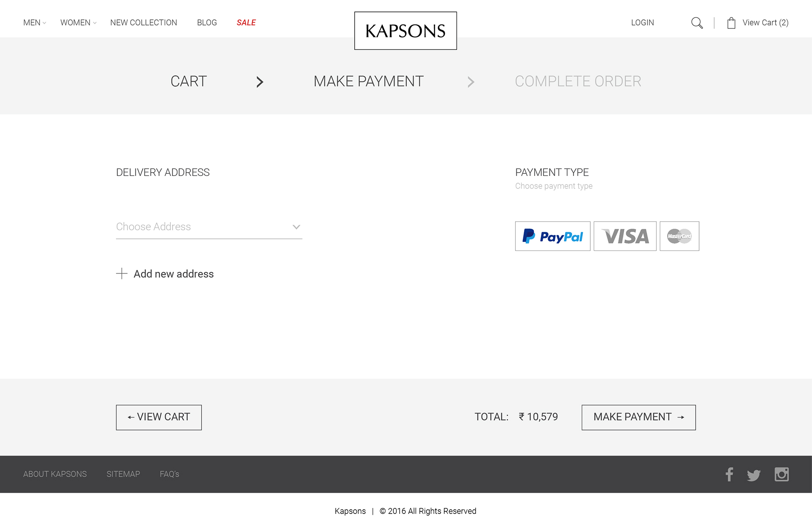Viewport: 812px width, 530px height.
Task: Select Visa payment option
Action: point(625,236)
